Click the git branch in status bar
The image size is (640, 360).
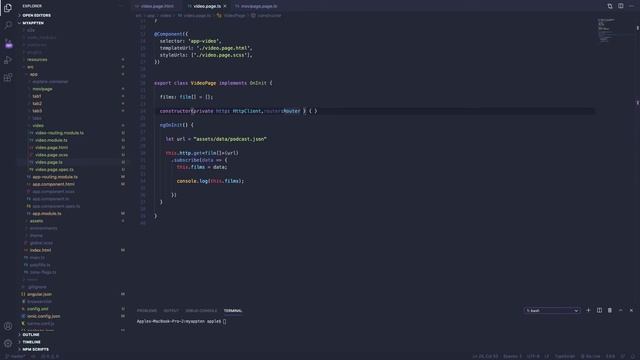point(16,356)
